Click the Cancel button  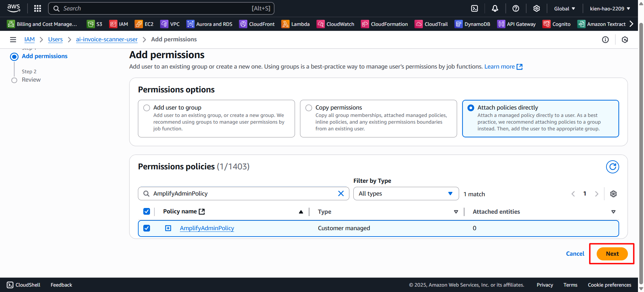pos(575,254)
